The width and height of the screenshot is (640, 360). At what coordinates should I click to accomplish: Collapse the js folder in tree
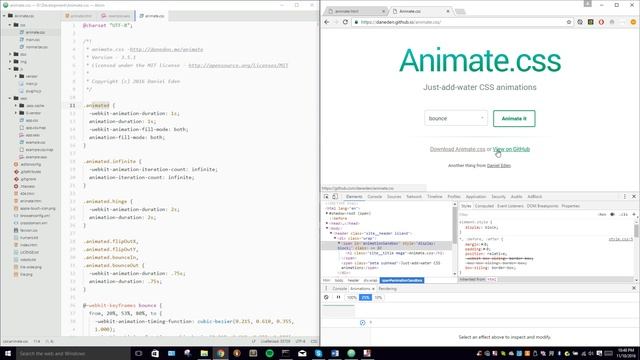[10, 69]
